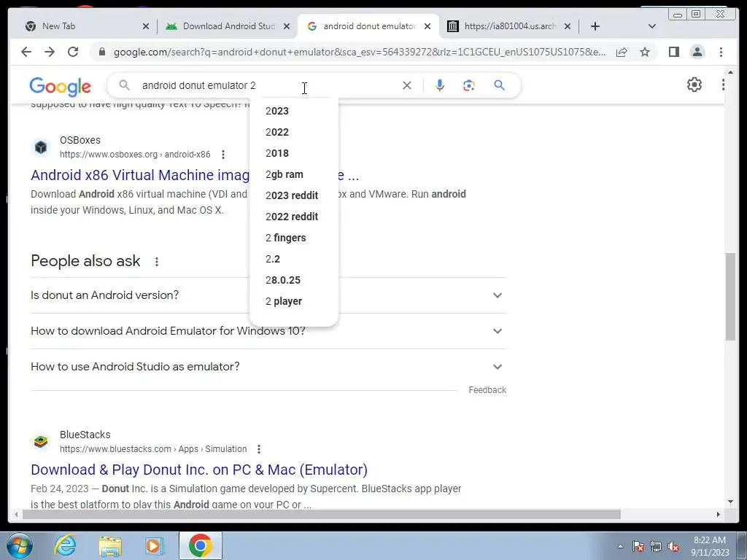Open the muted volume tray icon

click(x=673, y=547)
